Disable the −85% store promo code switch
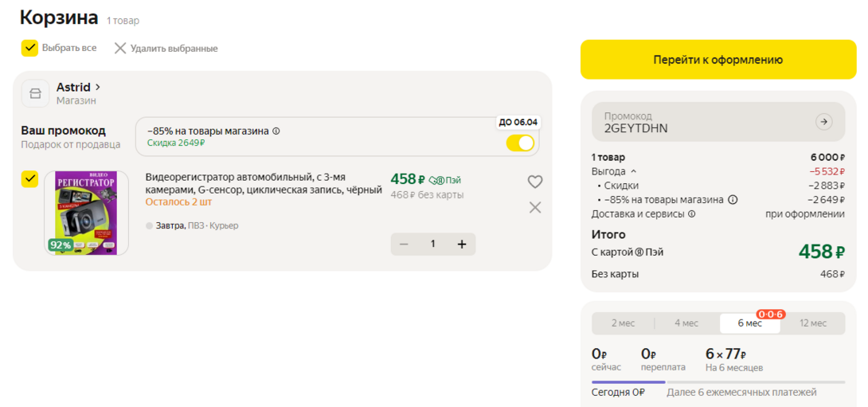The height and width of the screenshot is (407, 868). [x=520, y=143]
